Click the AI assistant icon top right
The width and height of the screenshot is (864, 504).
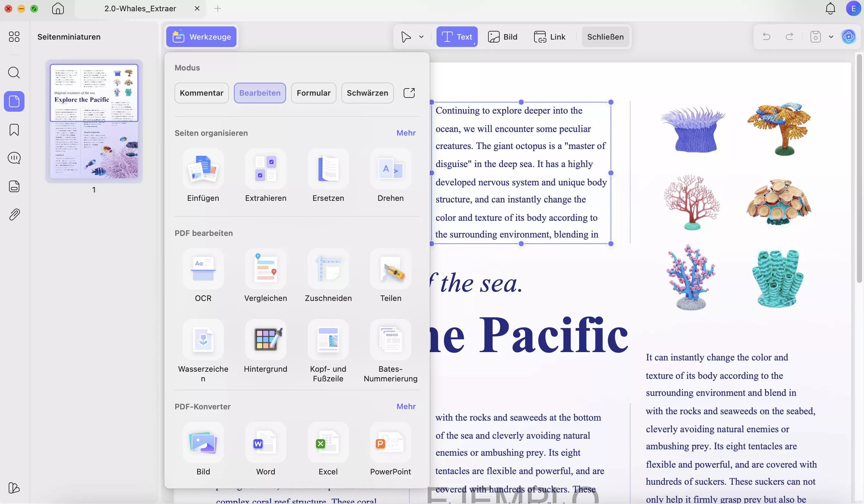pos(849,37)
